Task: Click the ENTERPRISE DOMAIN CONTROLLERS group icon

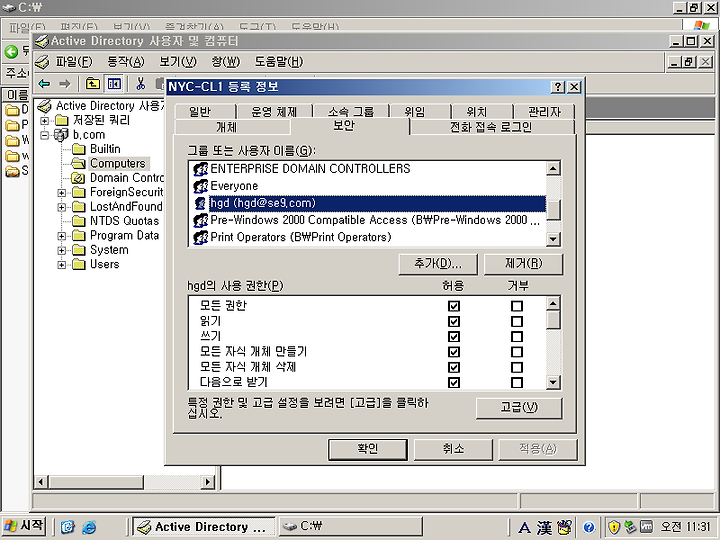Action: (200, 169)
